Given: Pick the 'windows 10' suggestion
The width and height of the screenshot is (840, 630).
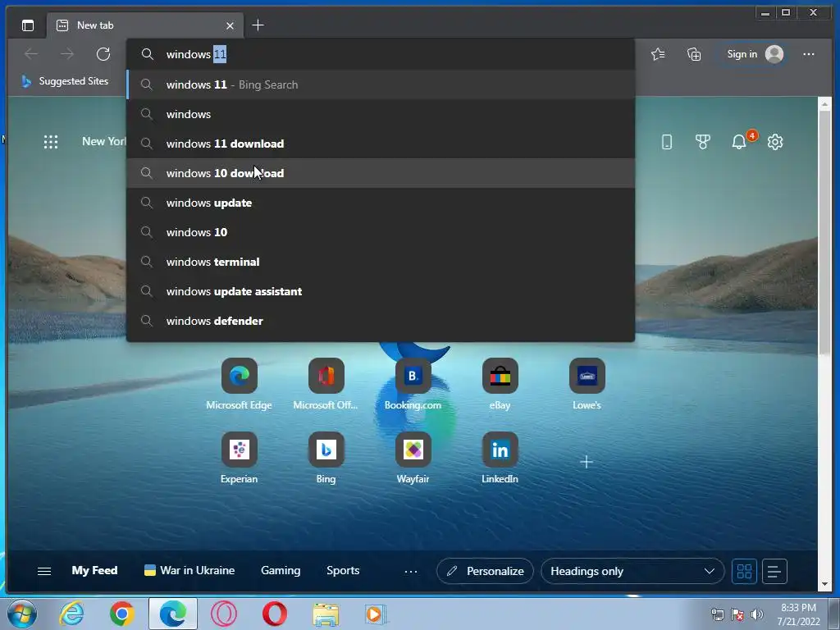Looking at the screenshot, I should (x=381, y=232).
